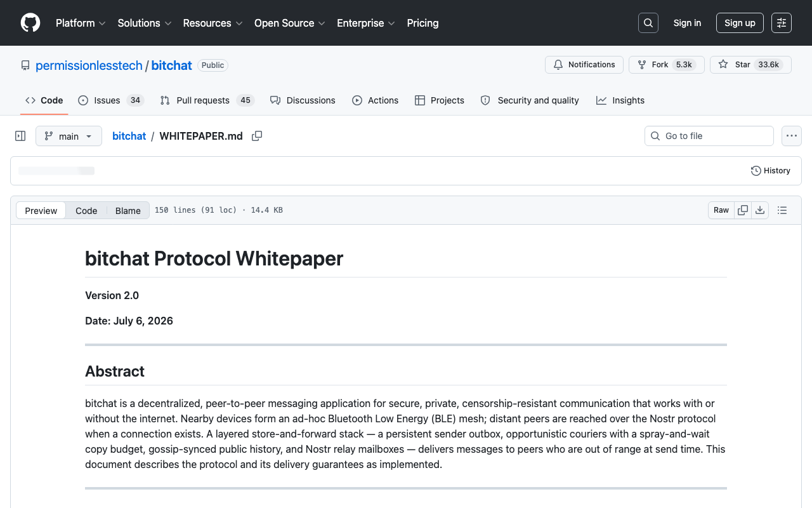Open the Discussions tab
The height and width of the screenshot is (508, 812).
point(303,100)
